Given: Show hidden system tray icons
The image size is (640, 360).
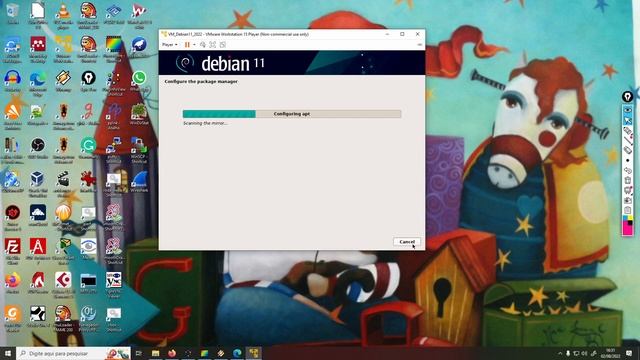Looking at the screenshot, I should coord(560,353).
